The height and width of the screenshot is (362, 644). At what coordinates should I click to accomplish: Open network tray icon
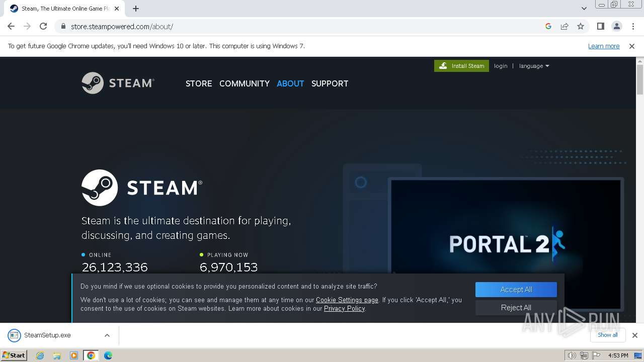pos(584,355)
